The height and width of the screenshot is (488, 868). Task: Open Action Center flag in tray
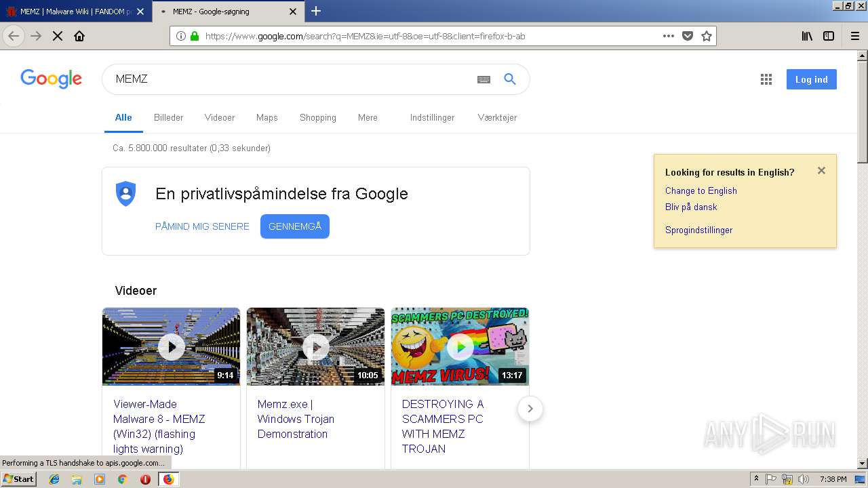pos(771,479)
